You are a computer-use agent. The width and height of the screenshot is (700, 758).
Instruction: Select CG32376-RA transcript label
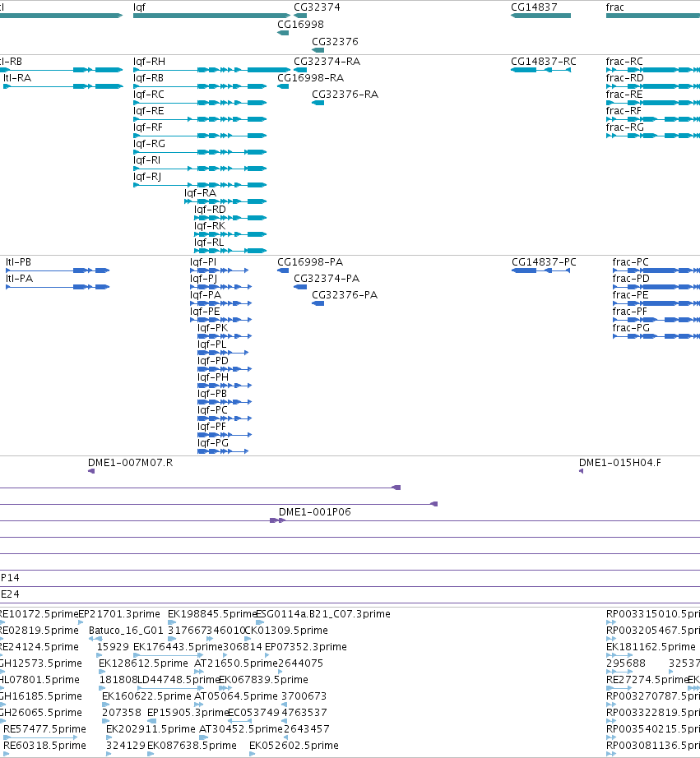[x=345, y=95]
